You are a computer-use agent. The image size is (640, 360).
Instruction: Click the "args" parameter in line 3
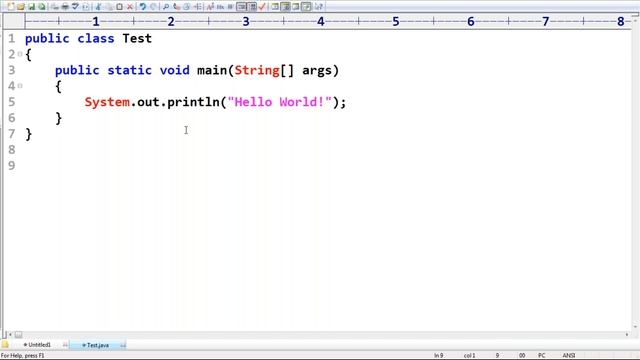[x=317, y=71]
